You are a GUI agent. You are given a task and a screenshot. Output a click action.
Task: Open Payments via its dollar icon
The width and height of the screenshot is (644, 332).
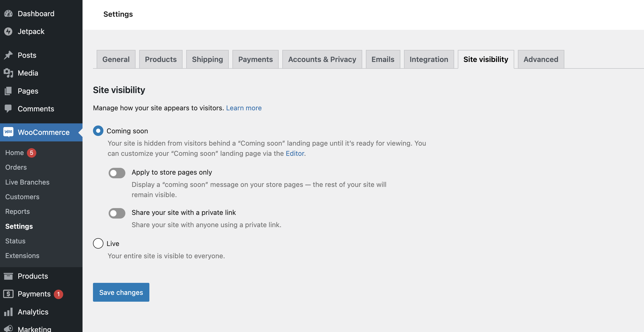coord(9,294)
